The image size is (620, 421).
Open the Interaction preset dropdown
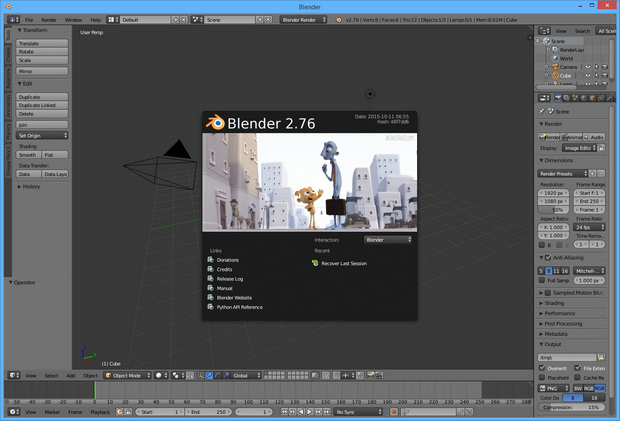tap(387, 240)
